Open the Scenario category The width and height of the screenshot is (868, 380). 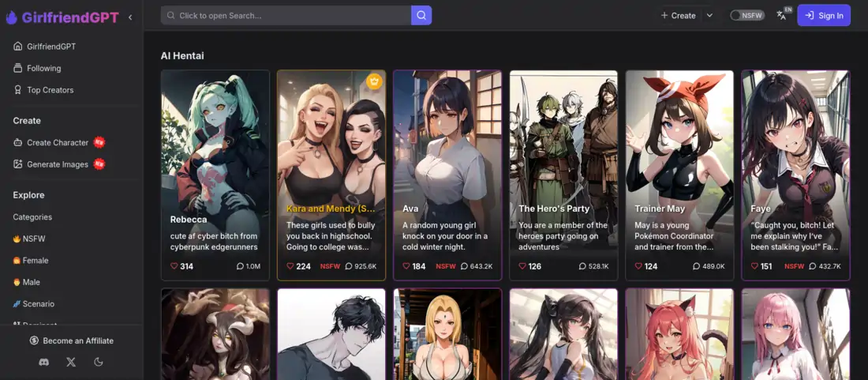pyautogui.click(x=34, y=303)
